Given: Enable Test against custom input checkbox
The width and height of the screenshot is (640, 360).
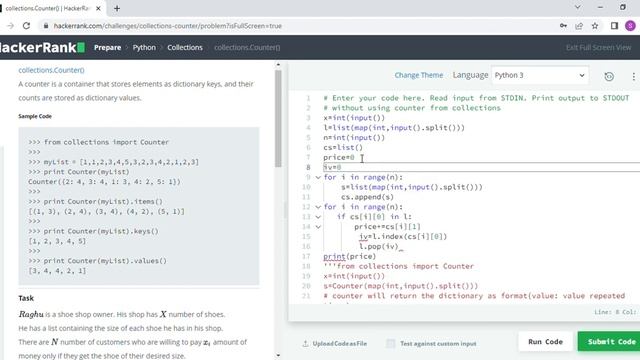Looking at the screenshot, I should pos(391,344).
